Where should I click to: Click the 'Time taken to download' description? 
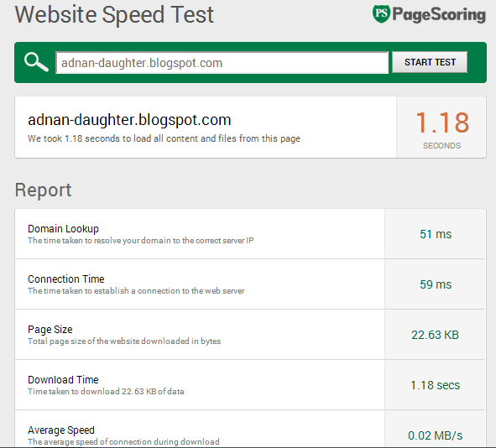[x=106, y=392]
